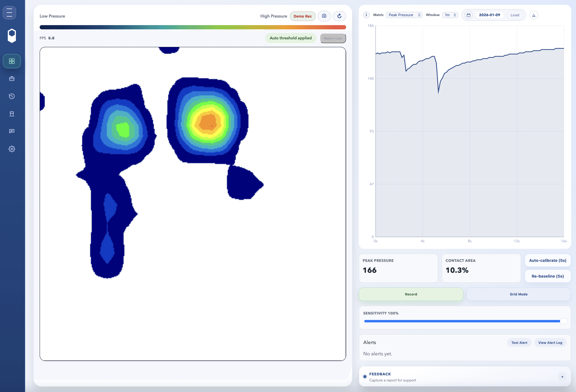Click the info icon beside Metric
Viewport: 576px width, 392px height.
(x=366, y=15)
